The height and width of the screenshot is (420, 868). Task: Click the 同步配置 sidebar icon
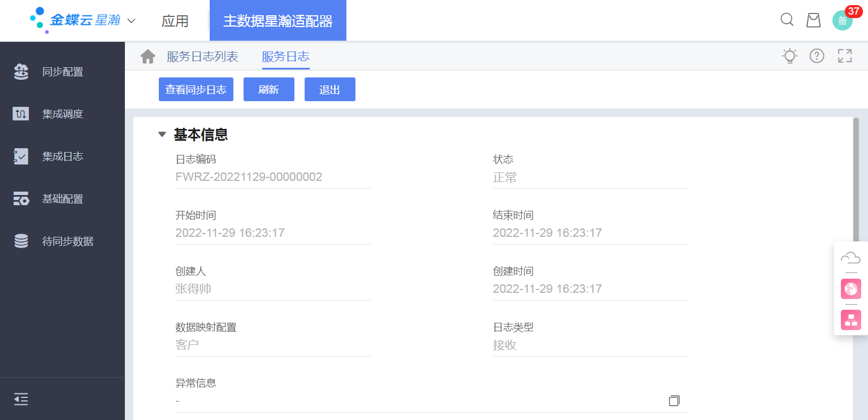click(x=21, y=71)
